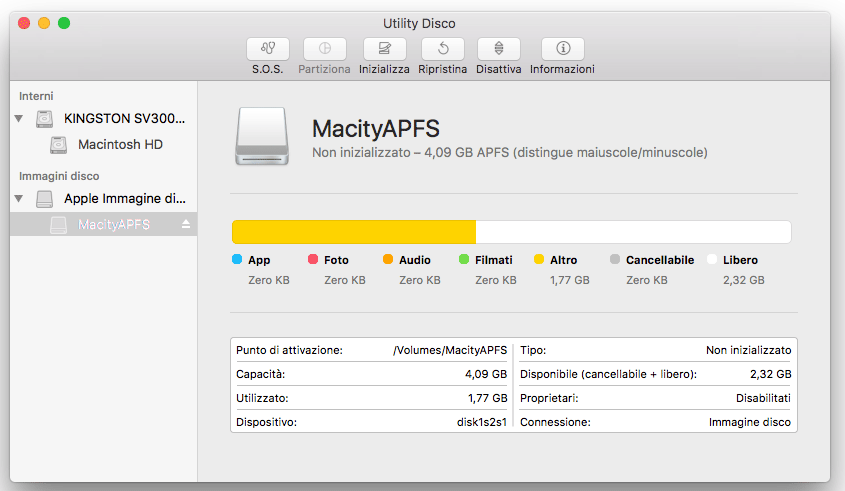845x491 pixels.
Task: Select the KINGSTON SV300 internal disk
Action: 124,118
